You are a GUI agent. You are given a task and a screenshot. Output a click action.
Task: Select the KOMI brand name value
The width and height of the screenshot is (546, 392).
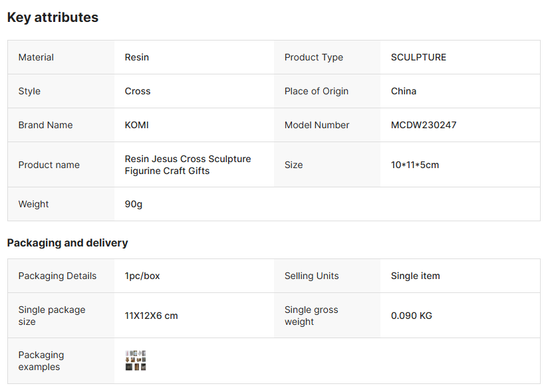click(x=136, y=125)
